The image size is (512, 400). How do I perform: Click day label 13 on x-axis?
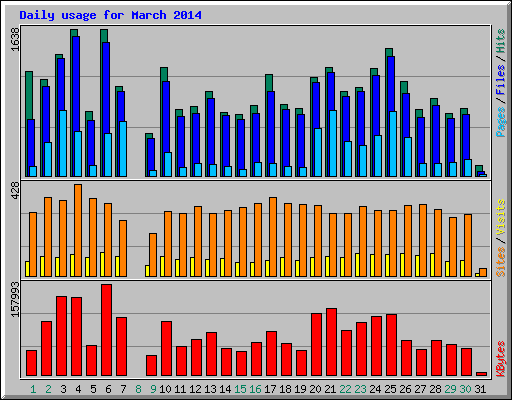pyautogui.click(x=210, y=389)
